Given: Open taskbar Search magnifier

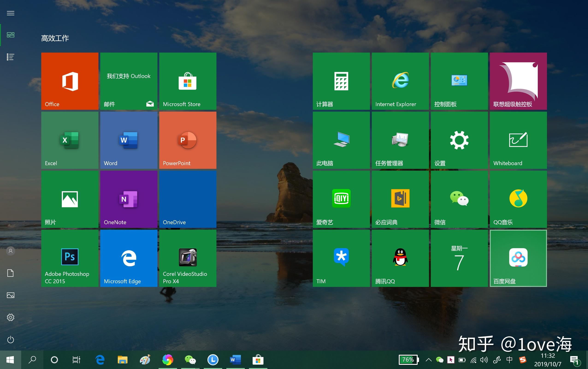Looking at the screenshot, I should click(x=33, y=360).
